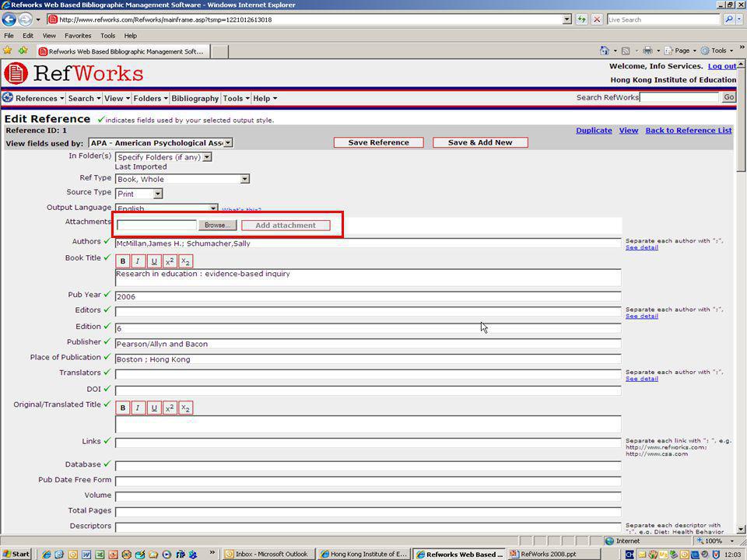Apply Subscript in Book Title toolbar
The width and height of the screenshot is (747, 560).
[185, 261]
